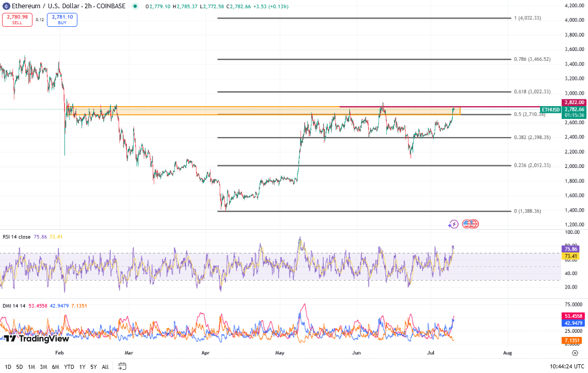Select the 5Y time range
588x373 pixels.
93,367
